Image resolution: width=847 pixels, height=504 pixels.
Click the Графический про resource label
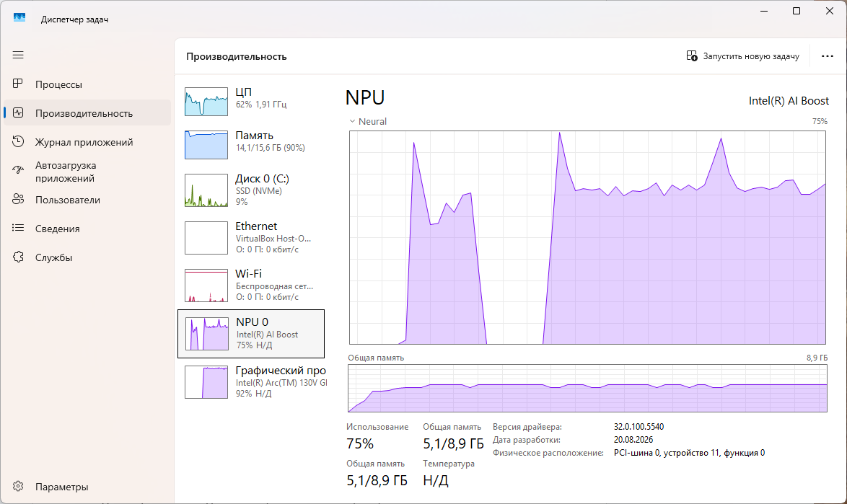(281, 370)
